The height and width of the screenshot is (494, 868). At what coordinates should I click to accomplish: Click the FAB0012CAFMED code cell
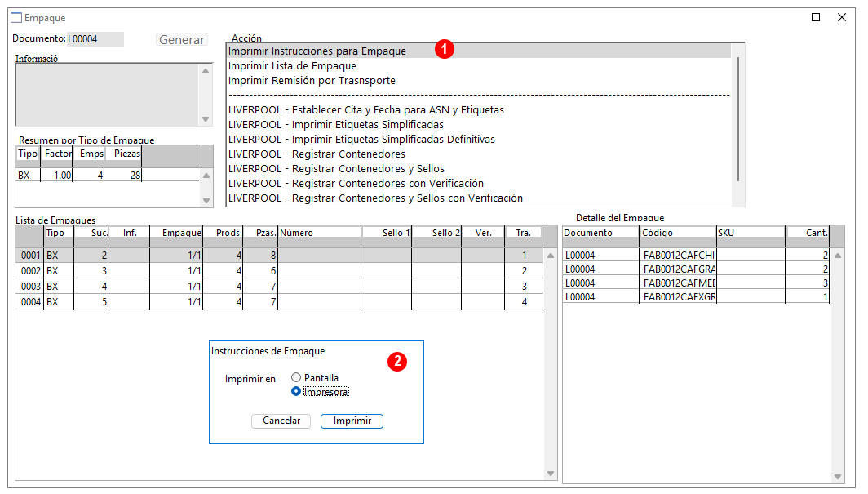coord(678,283)
